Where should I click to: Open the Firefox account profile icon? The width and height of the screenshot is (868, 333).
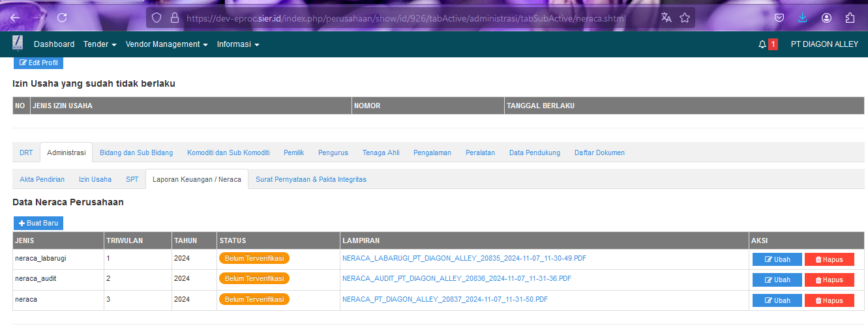[x=826, y=18]
